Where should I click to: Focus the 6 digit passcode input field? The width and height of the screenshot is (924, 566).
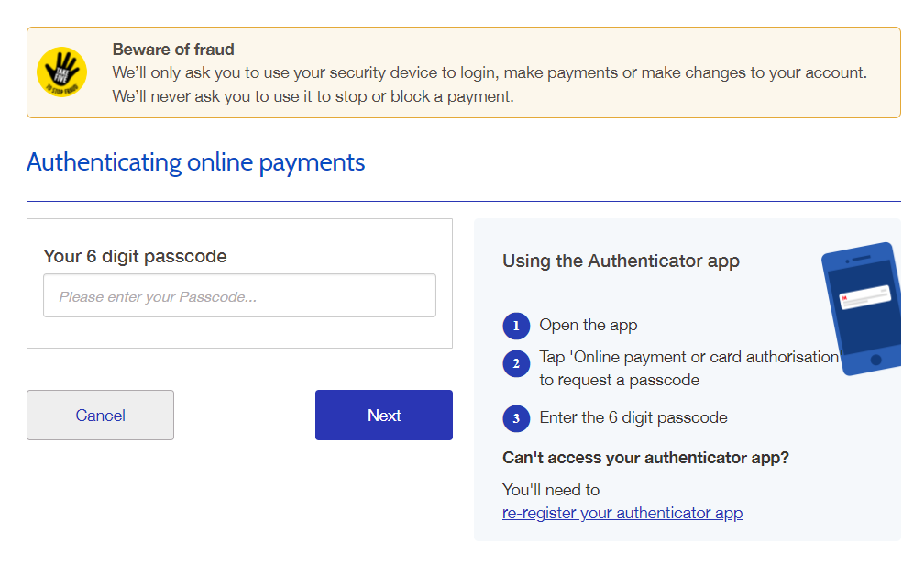tap(239, 296)
